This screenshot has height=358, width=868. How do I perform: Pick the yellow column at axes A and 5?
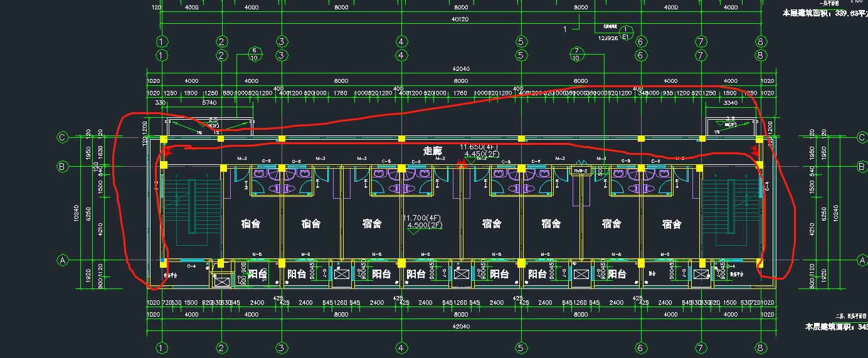(x=521, y=262)
